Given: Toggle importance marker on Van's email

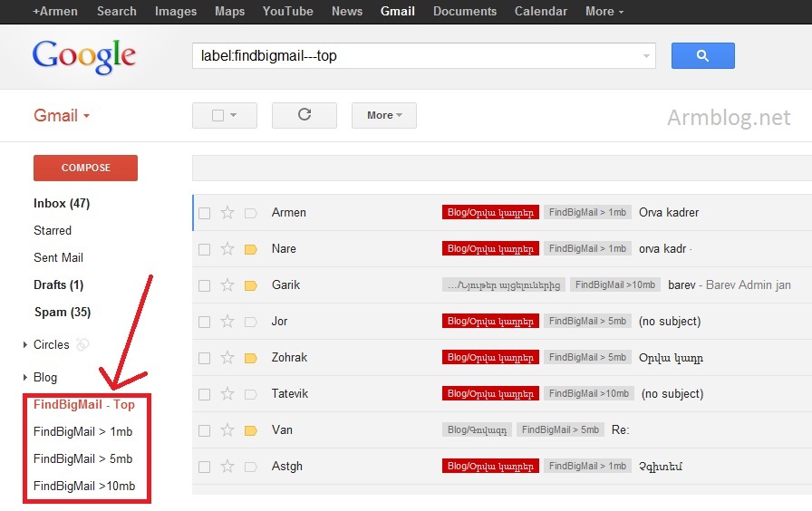Looking at the screenshot, I should [251, 430].
